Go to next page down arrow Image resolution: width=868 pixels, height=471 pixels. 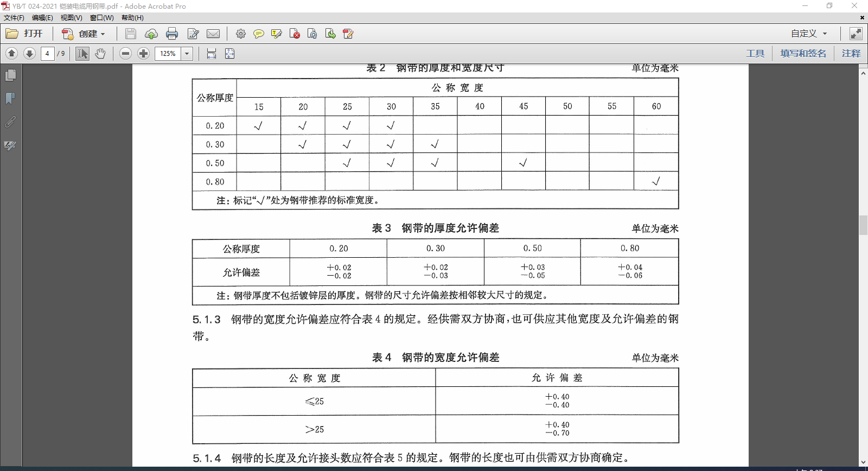[30, 53]
